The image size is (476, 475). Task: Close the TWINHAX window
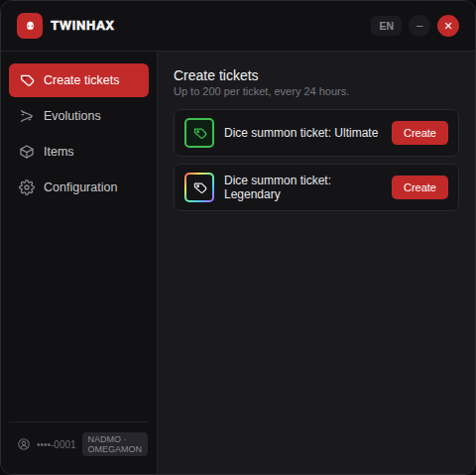pos(448,26)
